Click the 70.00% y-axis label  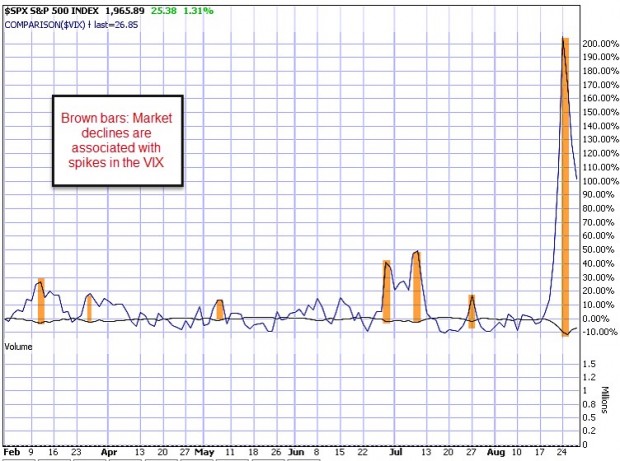click(x=601, y=222)
